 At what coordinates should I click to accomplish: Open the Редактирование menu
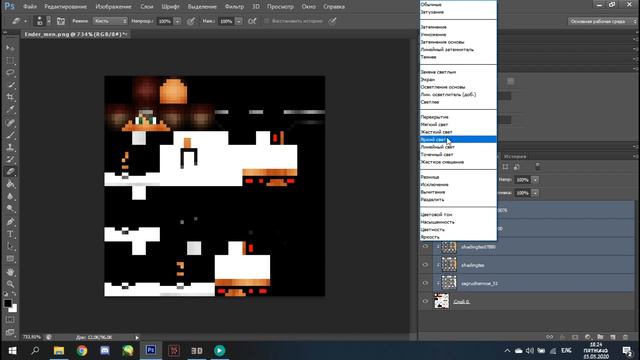pyautogui.click(x=65, y=7)
